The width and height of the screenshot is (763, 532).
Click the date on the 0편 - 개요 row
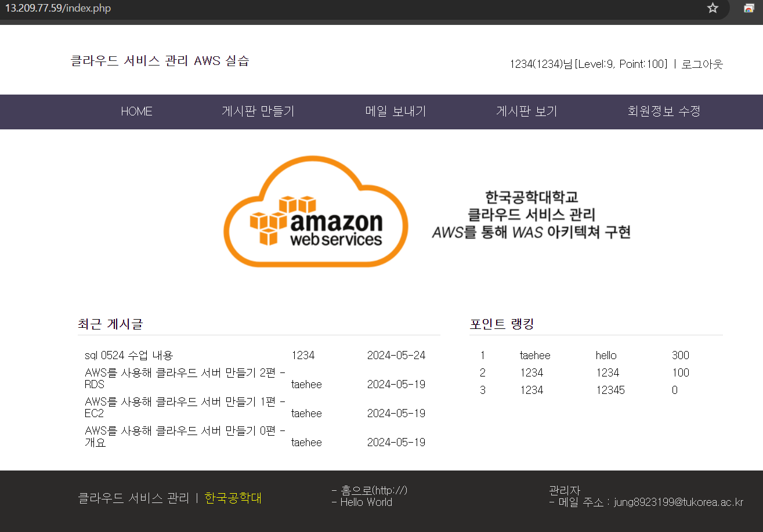point(396,443)
